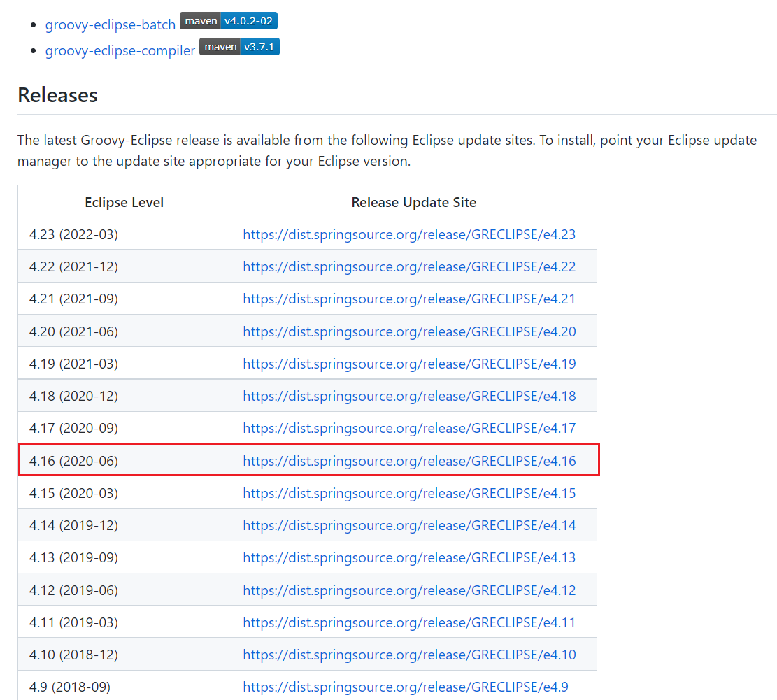
Task: Select the 4.9 (2018-09) cell
Action: click(x=124, y=685)
